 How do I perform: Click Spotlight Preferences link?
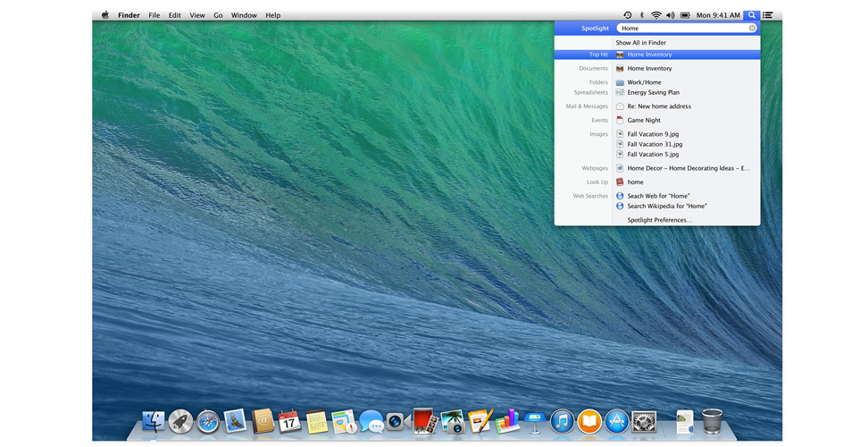pos(659,220)
